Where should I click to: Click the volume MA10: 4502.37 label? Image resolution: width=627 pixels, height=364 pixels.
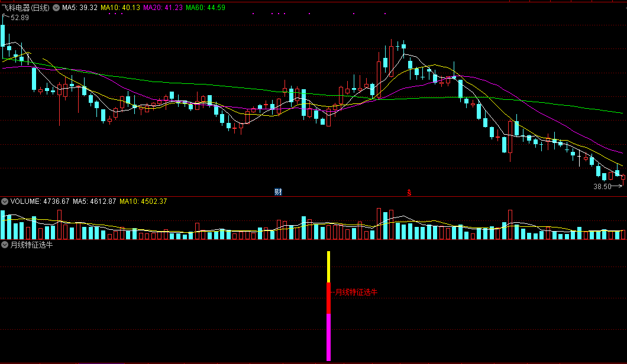click(143, 201)
